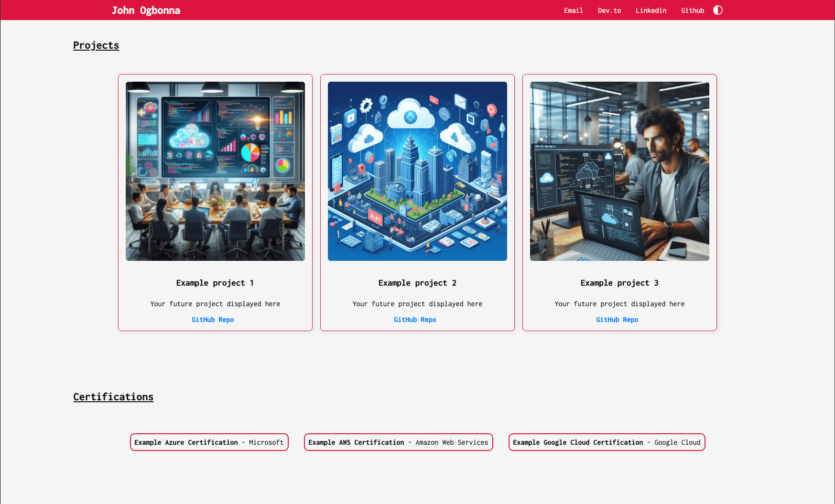Screen dimensions: 835x504
Task: Click the John Ogbonna site title
Action: [146, 11]
